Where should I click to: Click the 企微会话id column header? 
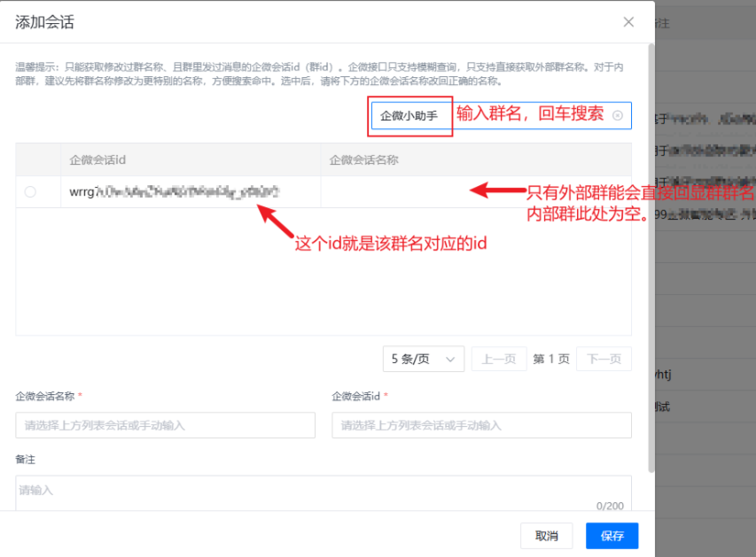(x=97, y=160)
